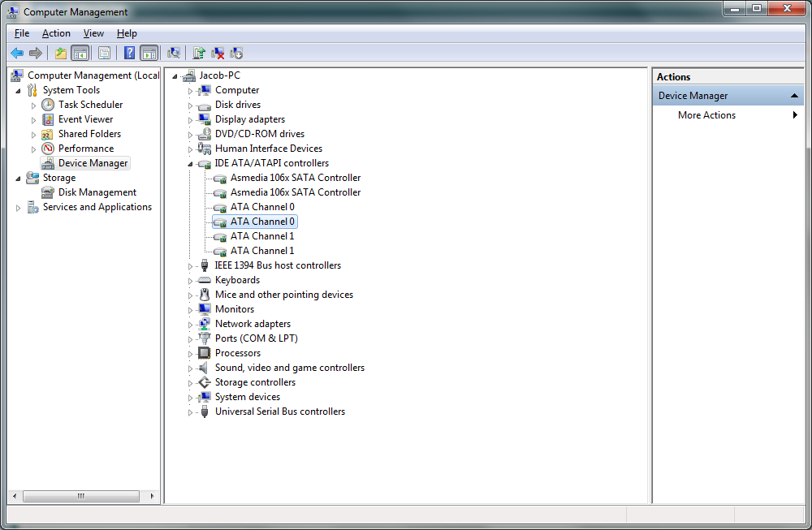Expand Event Viewer in left tree

33,119
